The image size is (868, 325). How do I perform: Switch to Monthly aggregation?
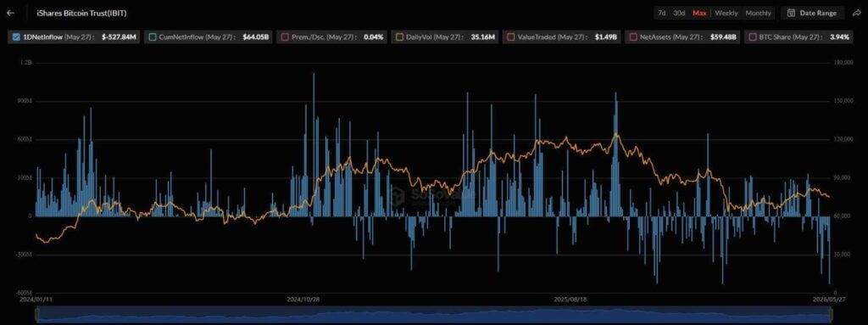pos(758,13)
